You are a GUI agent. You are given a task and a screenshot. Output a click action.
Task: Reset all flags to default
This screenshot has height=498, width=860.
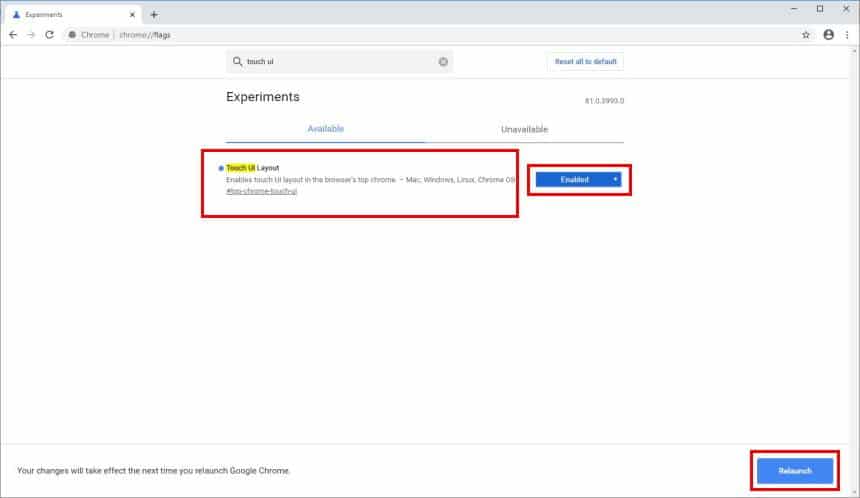tap(585, 61)
